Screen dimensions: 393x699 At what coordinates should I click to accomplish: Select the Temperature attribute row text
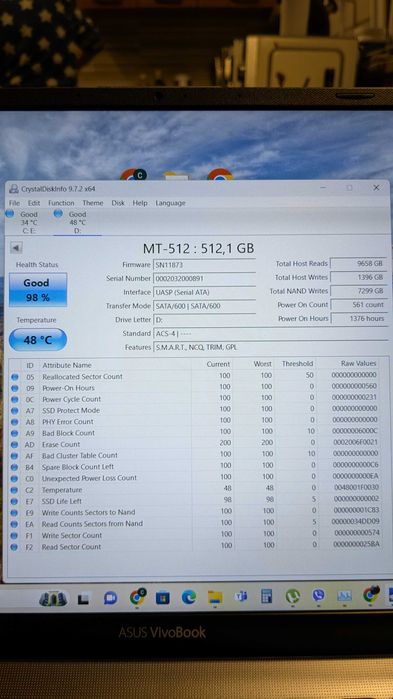pos(62,490)
